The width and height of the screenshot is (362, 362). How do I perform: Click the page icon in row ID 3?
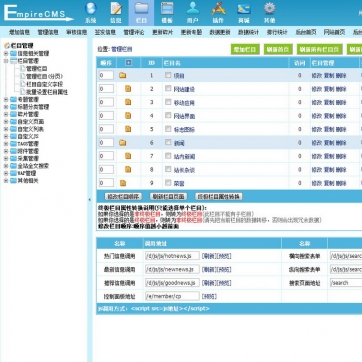click(128, 102)
